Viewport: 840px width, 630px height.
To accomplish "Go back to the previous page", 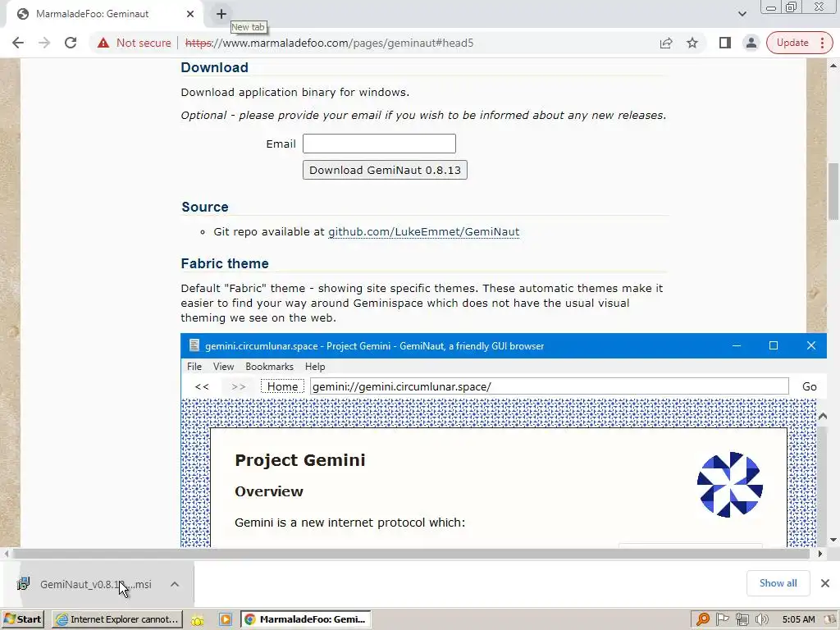I will coord(18,43).
